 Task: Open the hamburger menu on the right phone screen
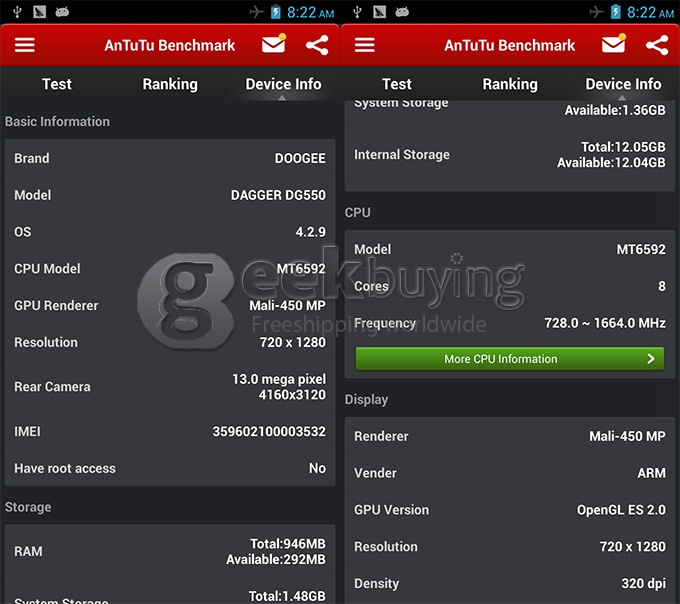pyautogui.click(x=365, y=46)
